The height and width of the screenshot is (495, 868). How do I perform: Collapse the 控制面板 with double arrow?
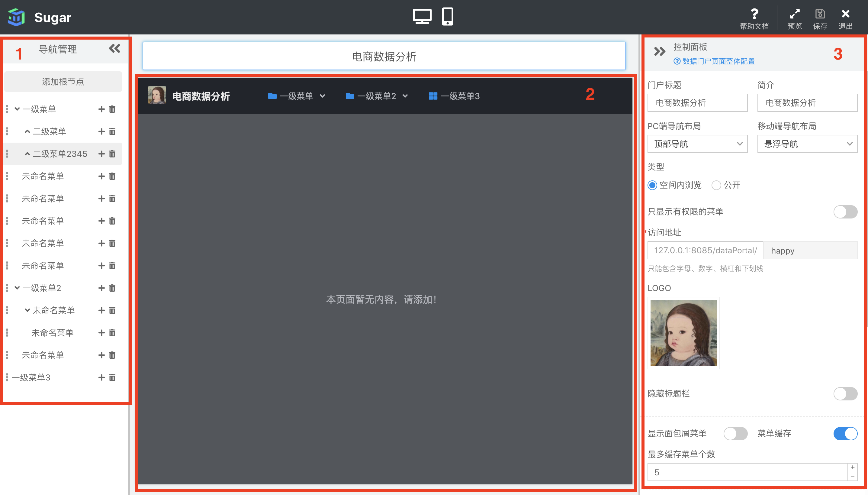[x=659, y=52]
